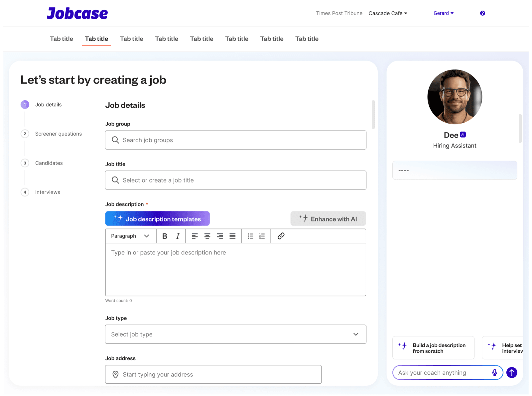This screenshot has height=396, width=532.
Task: Go to the Job details step
Action: click(41, 105)
